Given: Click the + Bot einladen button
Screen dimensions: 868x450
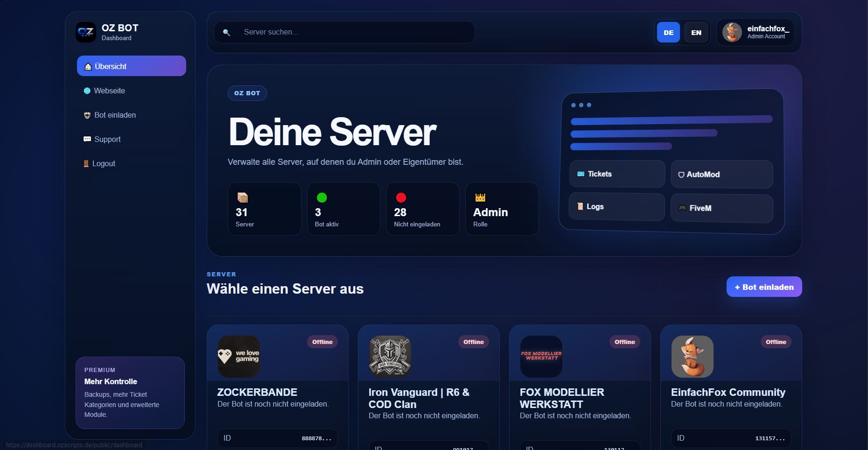Looking at the screenshot, I should pos(764,287).
